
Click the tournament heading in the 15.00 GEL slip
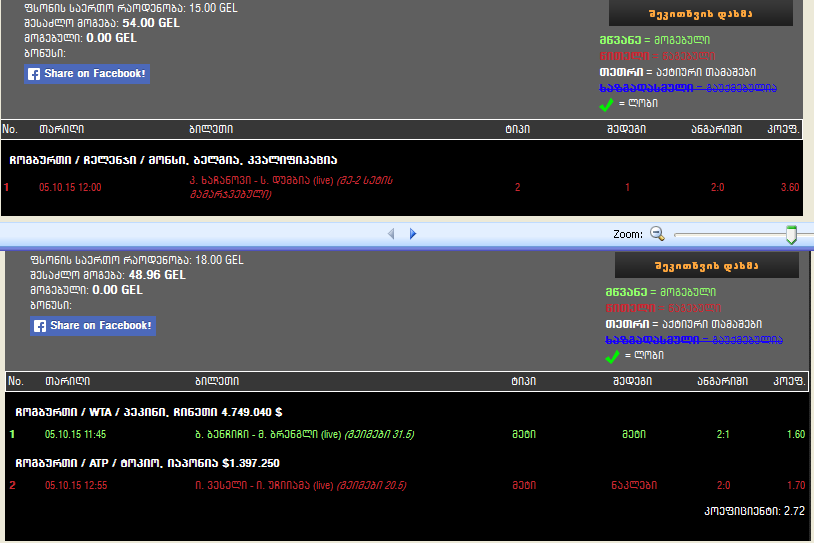173,160
